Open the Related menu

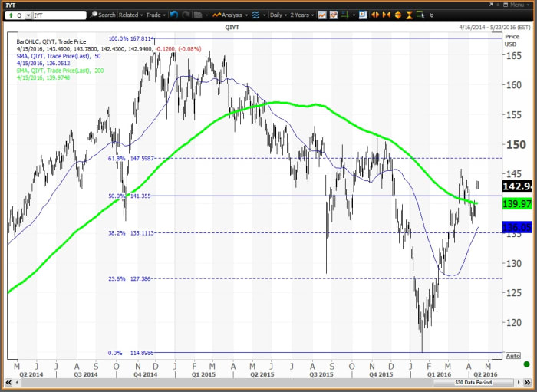pyautogui.click(x=131, y=15)
